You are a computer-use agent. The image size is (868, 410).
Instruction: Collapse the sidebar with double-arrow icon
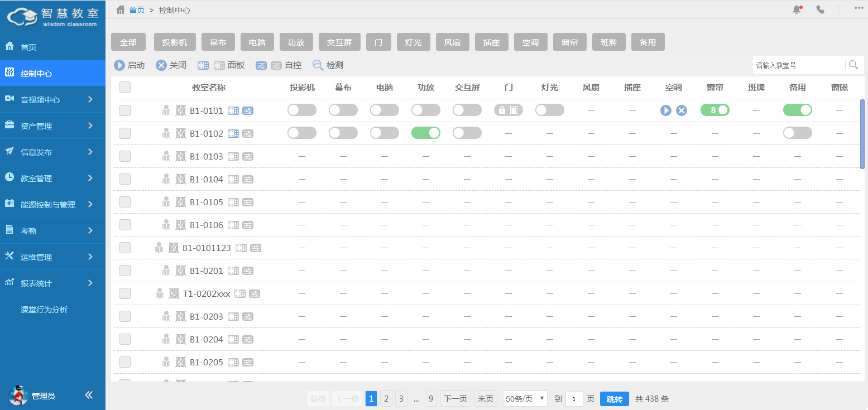pos(89,395)
